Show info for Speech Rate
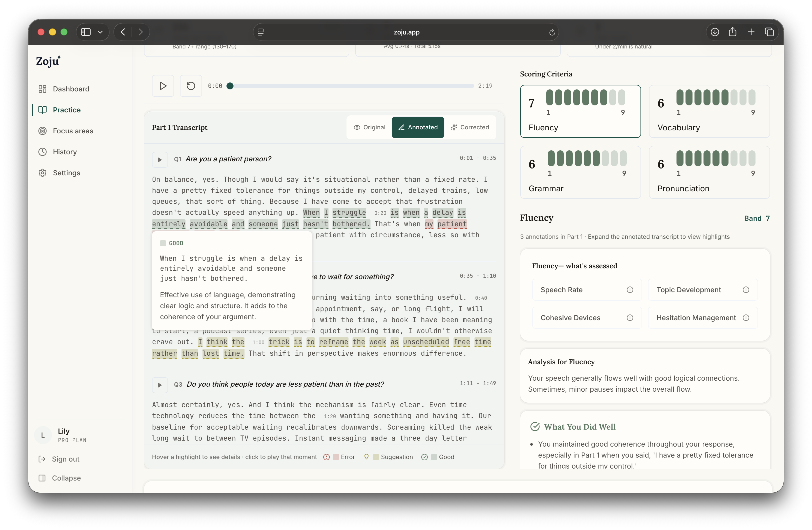812x530 pixels. point(630,290)
